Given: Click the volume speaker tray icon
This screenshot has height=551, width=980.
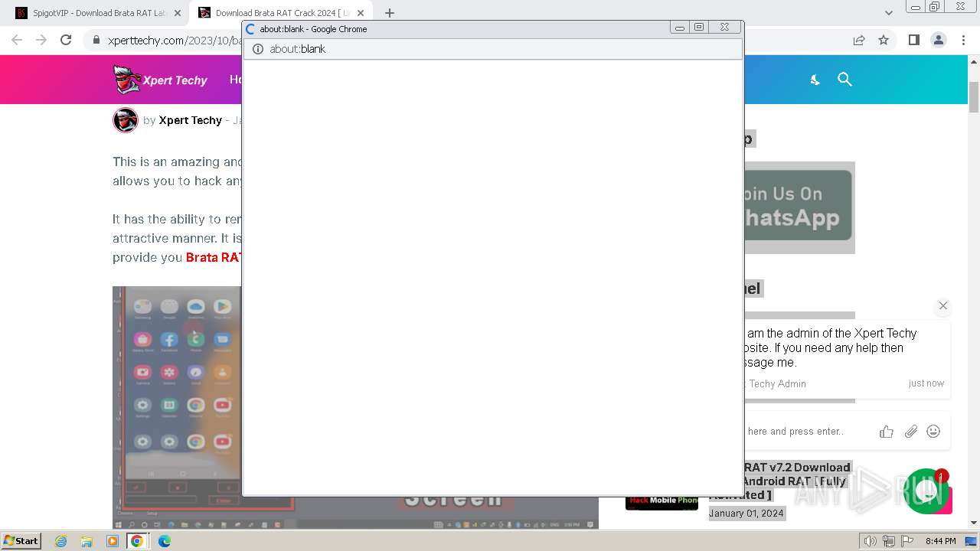Looking at the screenshot, I should (871, 541).
